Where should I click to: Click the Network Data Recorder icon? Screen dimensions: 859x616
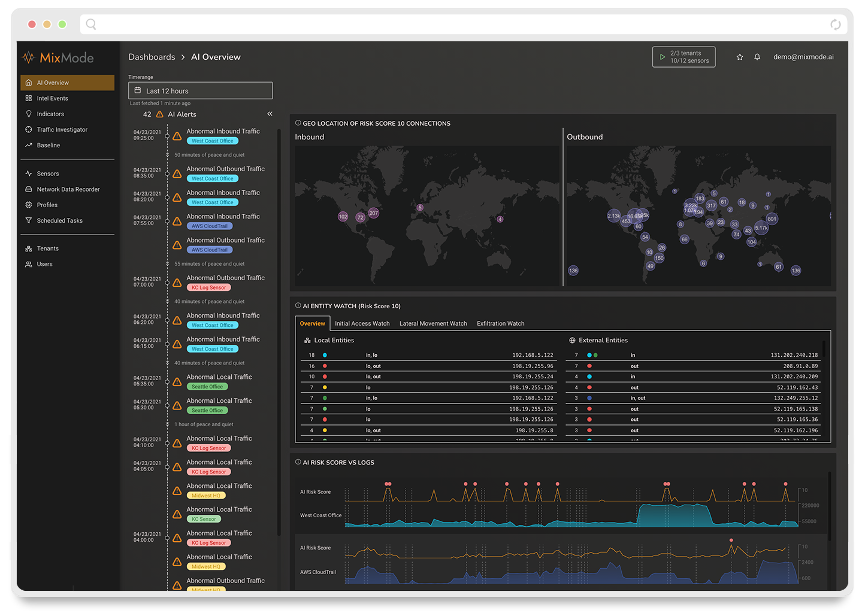28,189
